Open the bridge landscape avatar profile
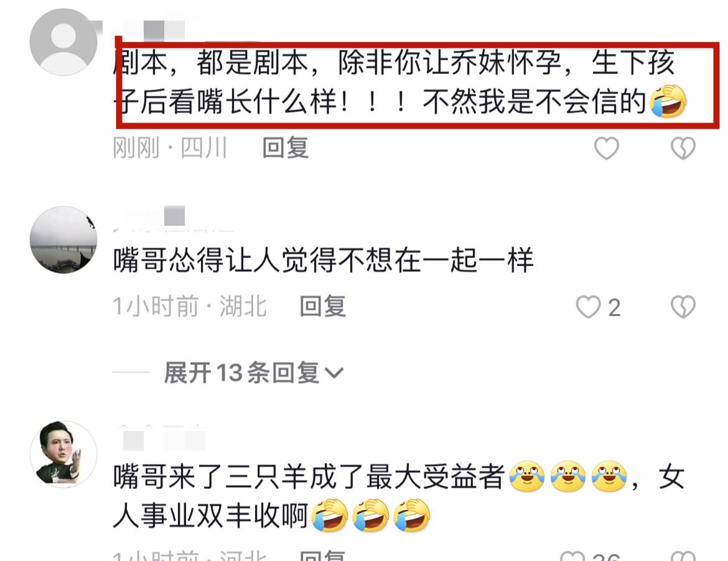 (63, 240)
